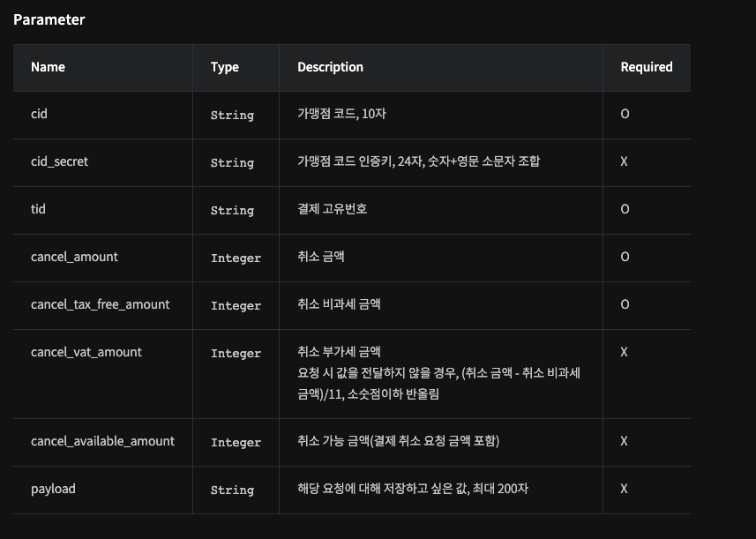The width and height of the screenshot is (756, 539).
Task: Click description '취소 가능 금액(결제 취소 요청 금액 포함)'
Action: point(398,441)
